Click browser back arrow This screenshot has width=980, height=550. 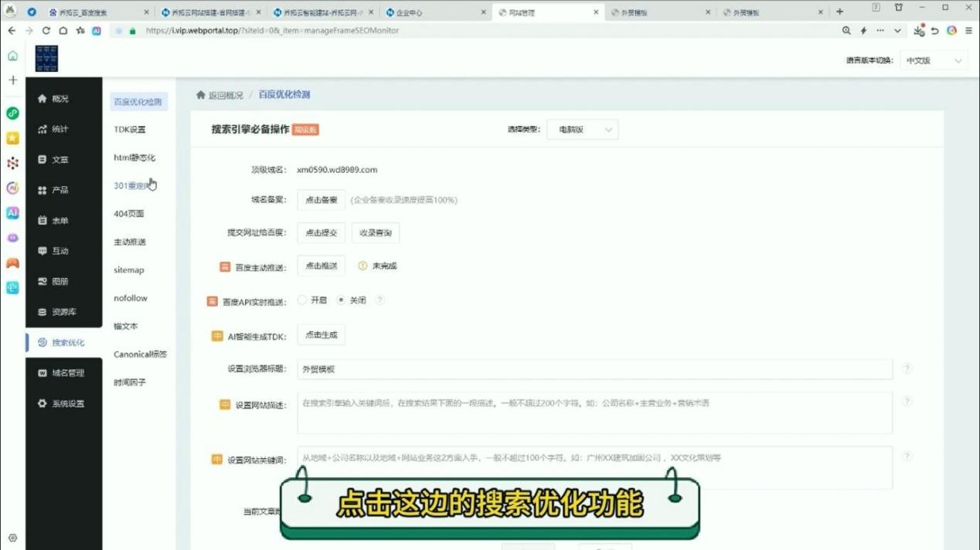point(12,31)
